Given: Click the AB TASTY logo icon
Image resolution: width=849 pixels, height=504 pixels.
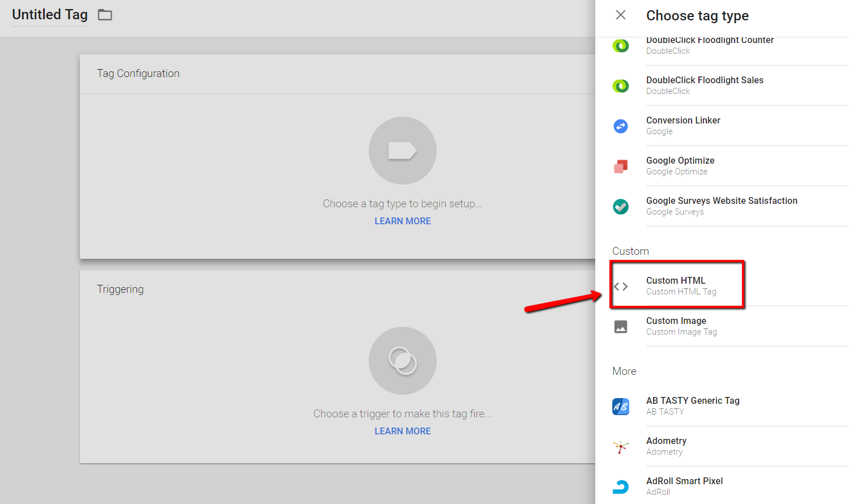Looking at the screenshot, I should [621, 406].
